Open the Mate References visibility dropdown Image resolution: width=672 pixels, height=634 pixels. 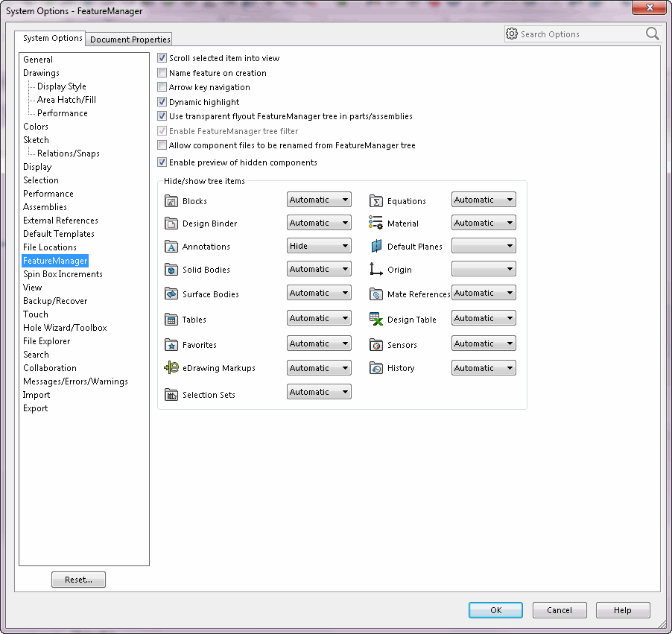(484, 293)
